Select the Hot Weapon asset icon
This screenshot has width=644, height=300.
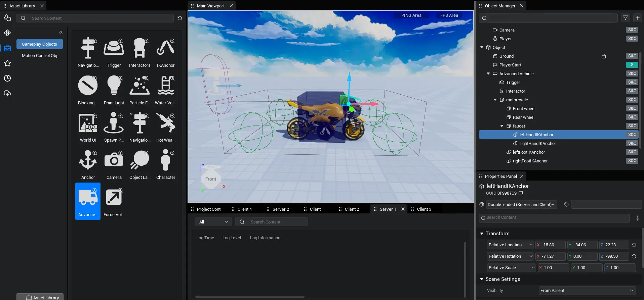pos(166,123)
